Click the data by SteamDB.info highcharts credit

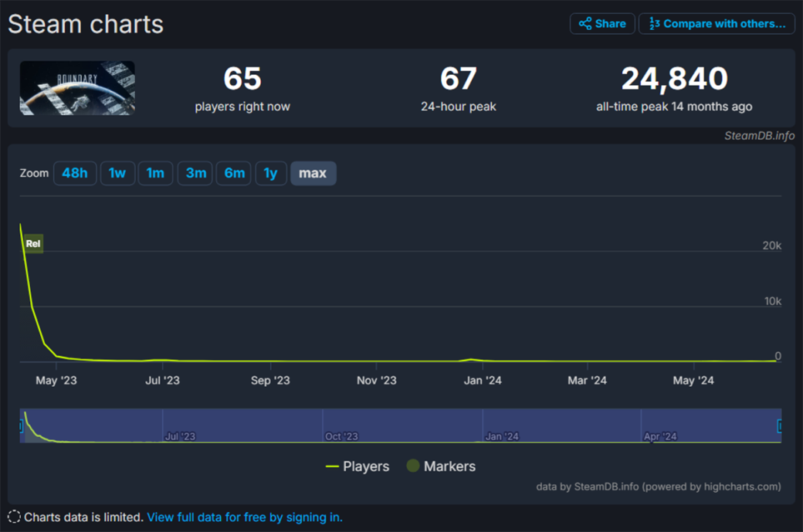point(659,486)
